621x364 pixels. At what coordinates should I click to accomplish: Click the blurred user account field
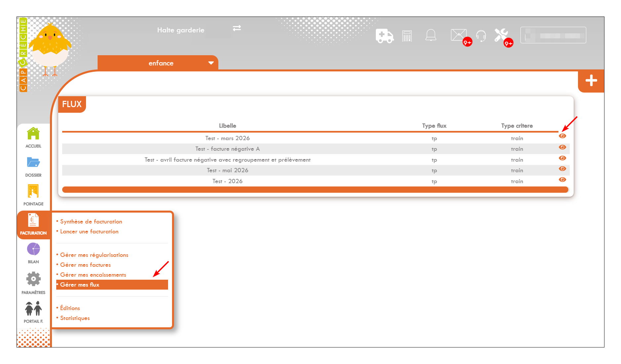point(553,35)
